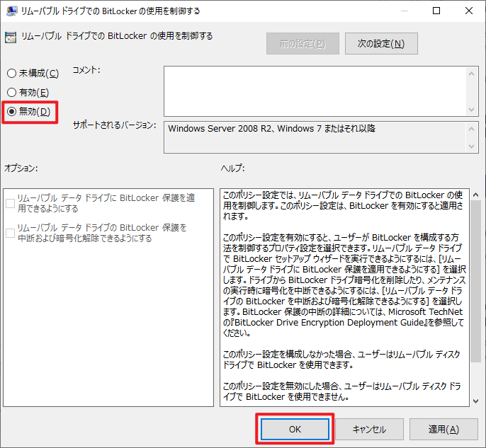Click the disabled 前の設定(P) button
This screenshot has height=448, width=486.
point(303,44)
